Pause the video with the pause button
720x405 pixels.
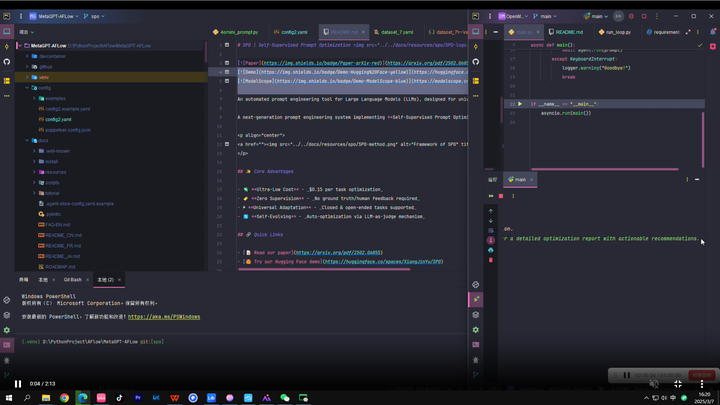tap(17, 383)
